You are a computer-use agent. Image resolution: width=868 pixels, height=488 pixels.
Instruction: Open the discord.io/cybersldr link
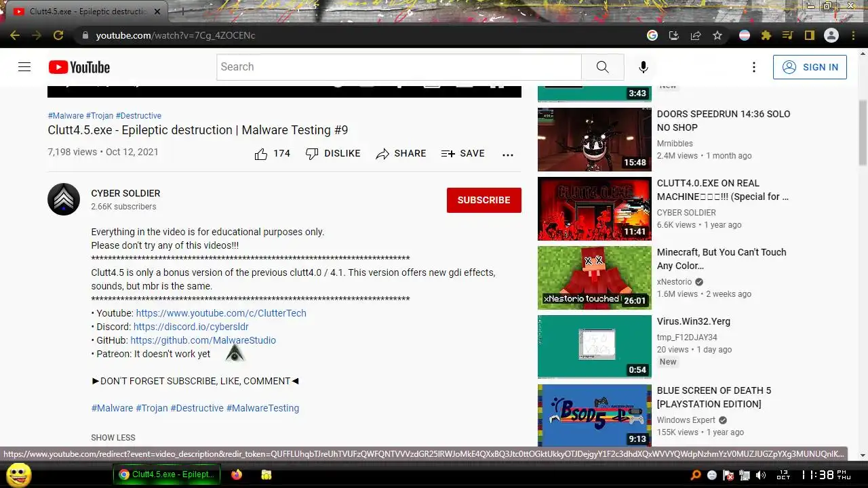point(191,327)
